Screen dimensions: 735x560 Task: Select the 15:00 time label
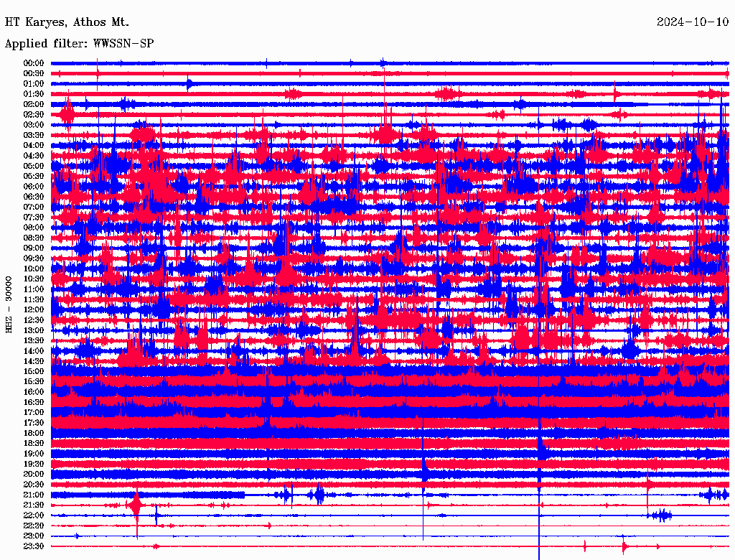pos(34,371)
